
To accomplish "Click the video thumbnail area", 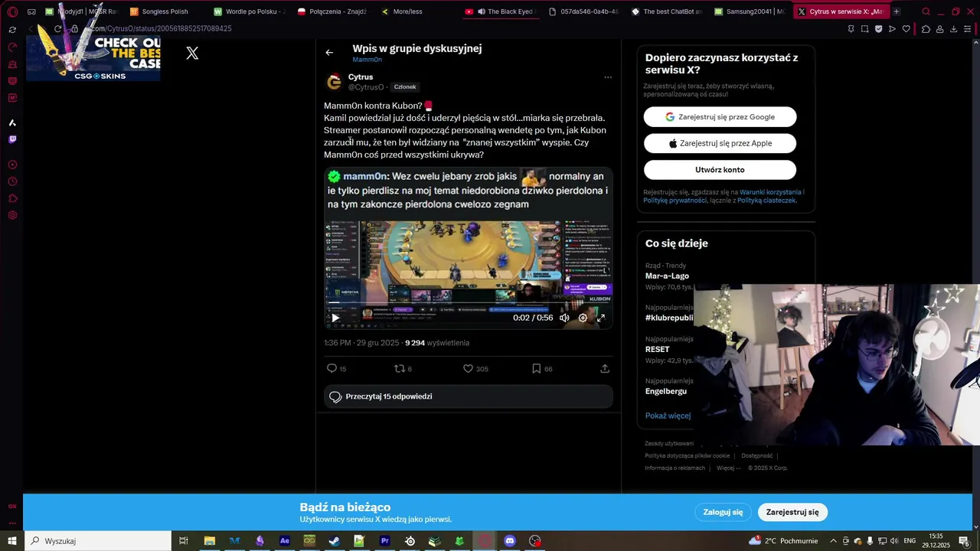I will click(468, 248).
